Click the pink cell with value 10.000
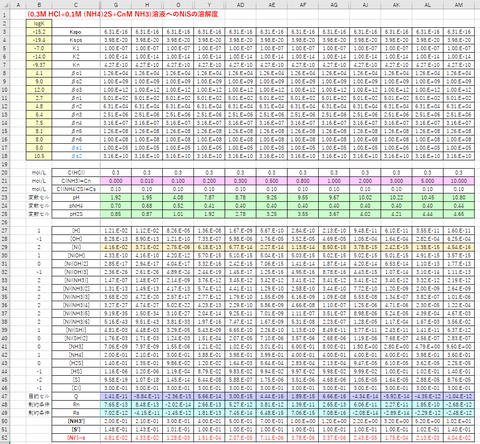 (459, 181)
